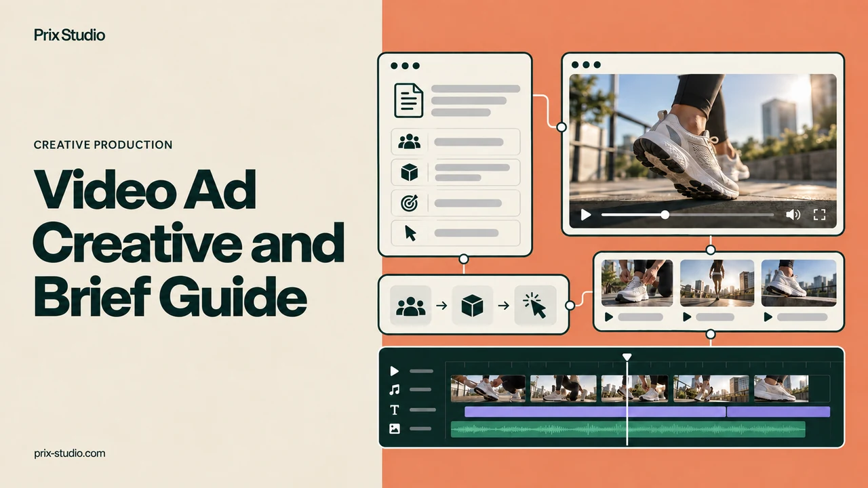
Task: Open the close-up sneaker stride thumbnail
Action: (797, 283)
